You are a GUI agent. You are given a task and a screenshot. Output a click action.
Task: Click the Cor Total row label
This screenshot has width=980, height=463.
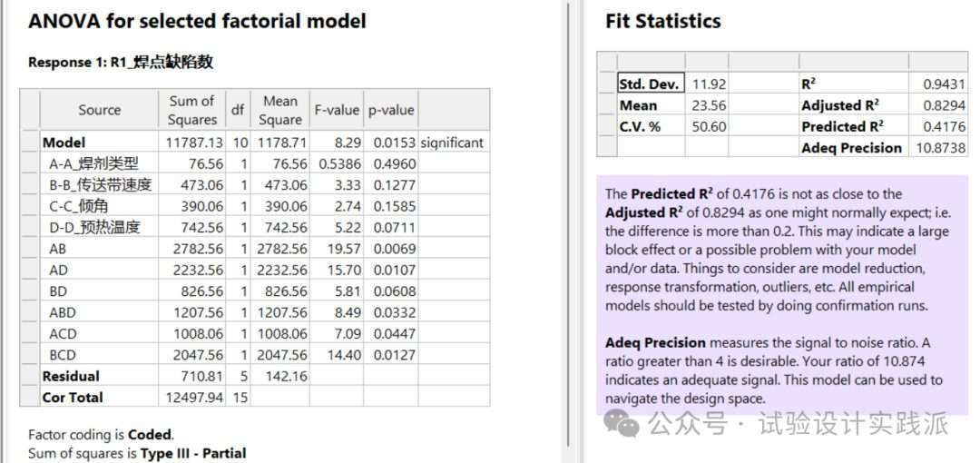(x=73, y=397)
